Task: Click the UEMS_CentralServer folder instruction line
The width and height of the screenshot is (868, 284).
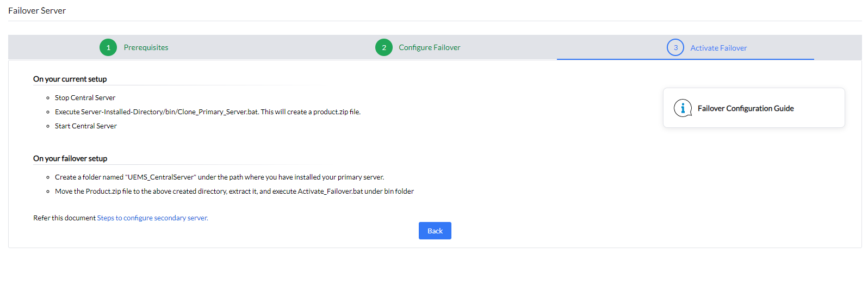Action: [219, 177]
